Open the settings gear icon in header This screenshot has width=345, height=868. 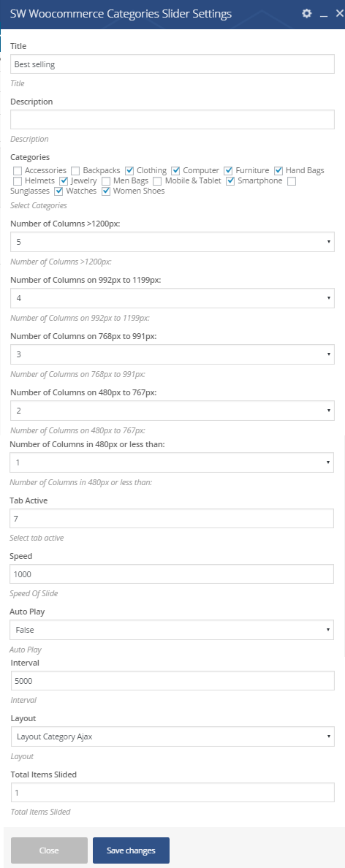[x=307, y=13]
